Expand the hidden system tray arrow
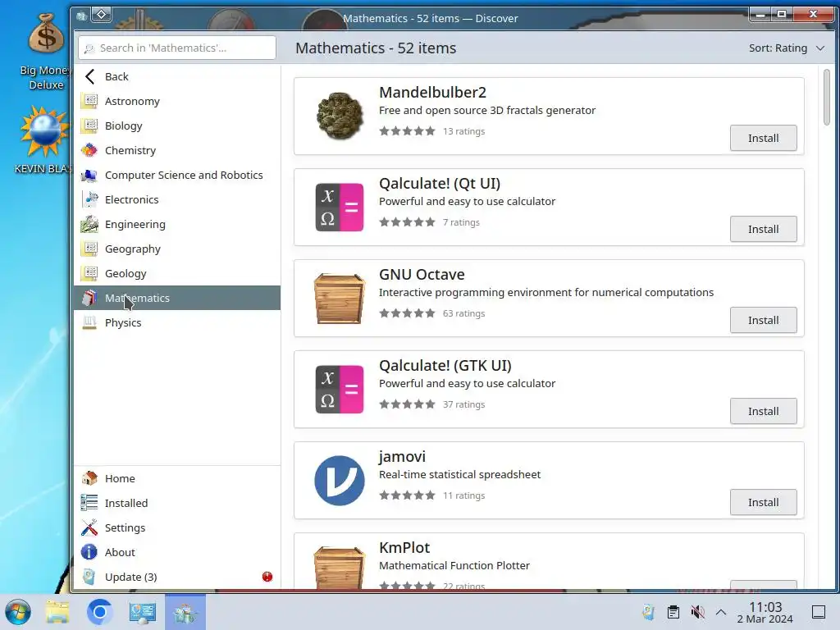This screenshot has width=840, height=630. [721, 612]
